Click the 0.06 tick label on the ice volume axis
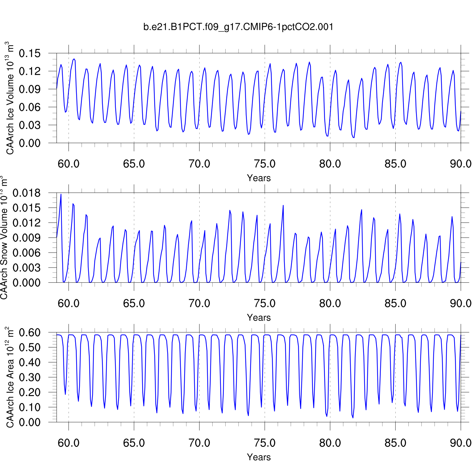This screenshot has height=476, width=476. [x=30, y=107]
